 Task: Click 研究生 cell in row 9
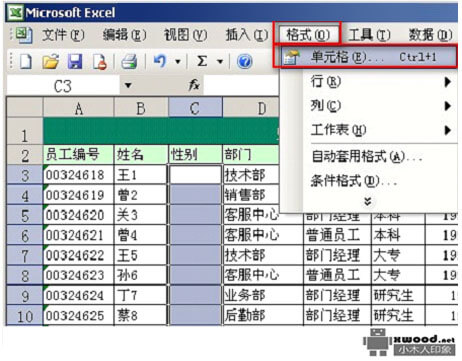pyautogui.click(x=398, y=295)
